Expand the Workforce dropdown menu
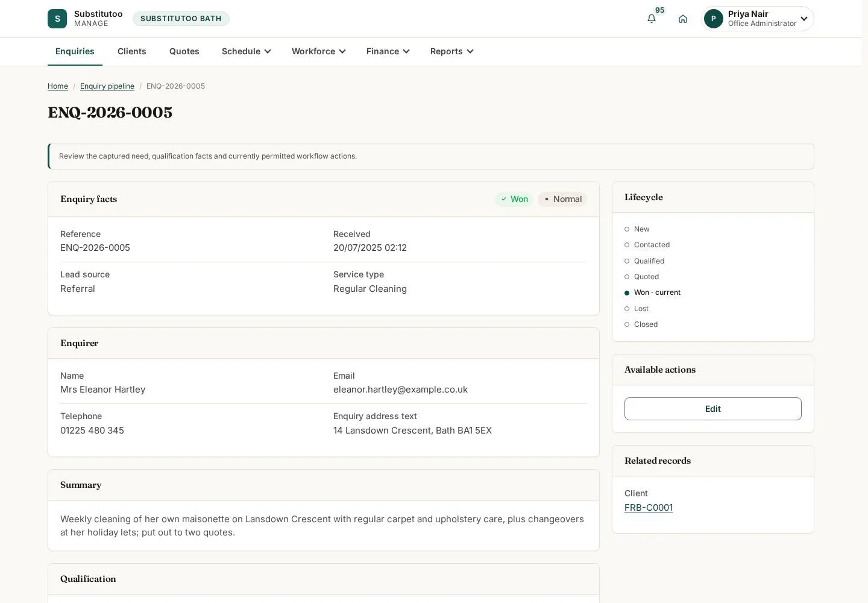868x603 pixels. click(319, 51)
